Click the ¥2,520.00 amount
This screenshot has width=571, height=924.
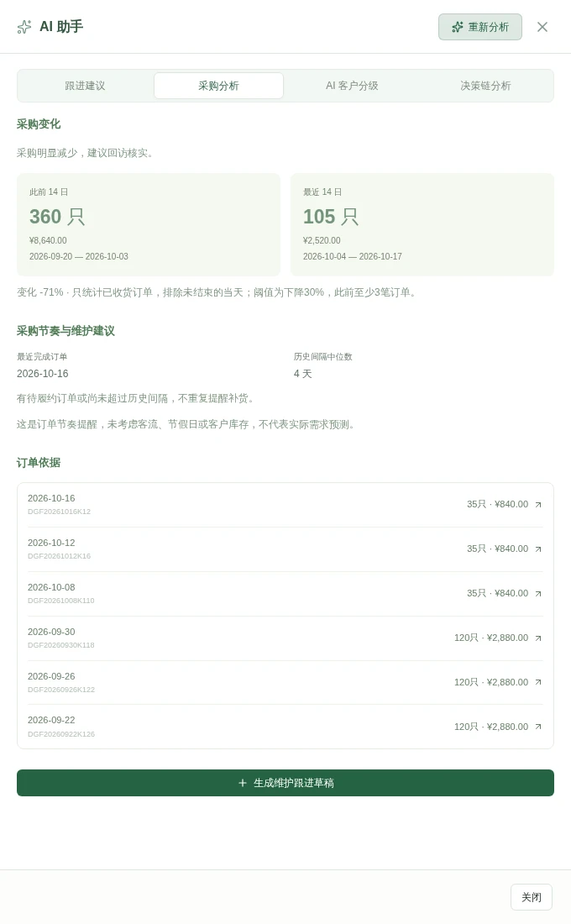[322, 240]
